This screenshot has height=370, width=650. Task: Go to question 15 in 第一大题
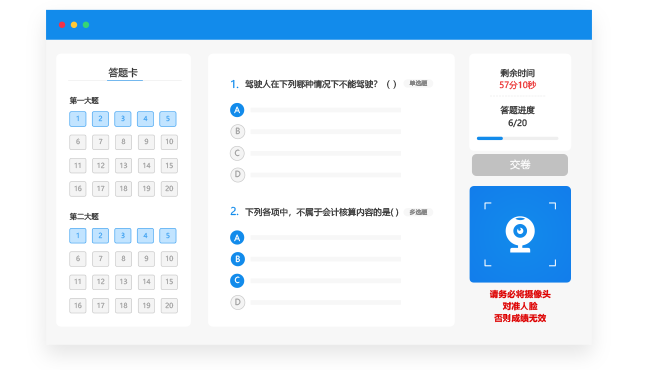pyautogui.click(x=169, y=166)
